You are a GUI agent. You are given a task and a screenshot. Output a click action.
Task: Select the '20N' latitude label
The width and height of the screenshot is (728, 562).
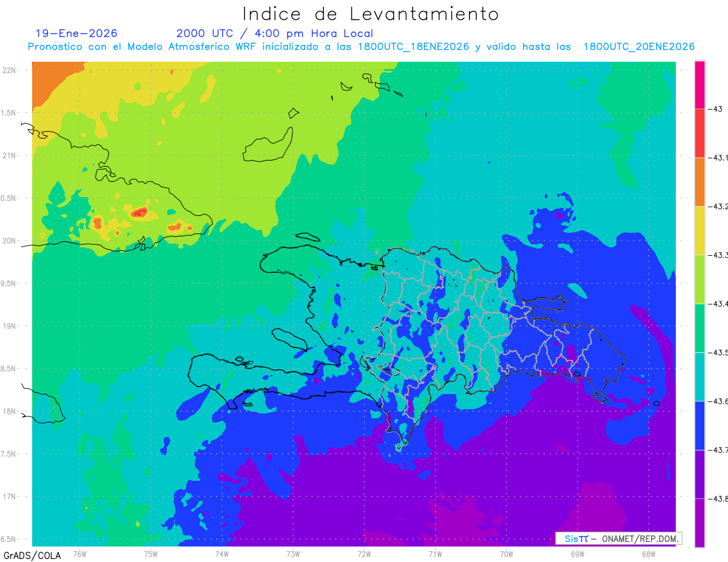[10, 241]
